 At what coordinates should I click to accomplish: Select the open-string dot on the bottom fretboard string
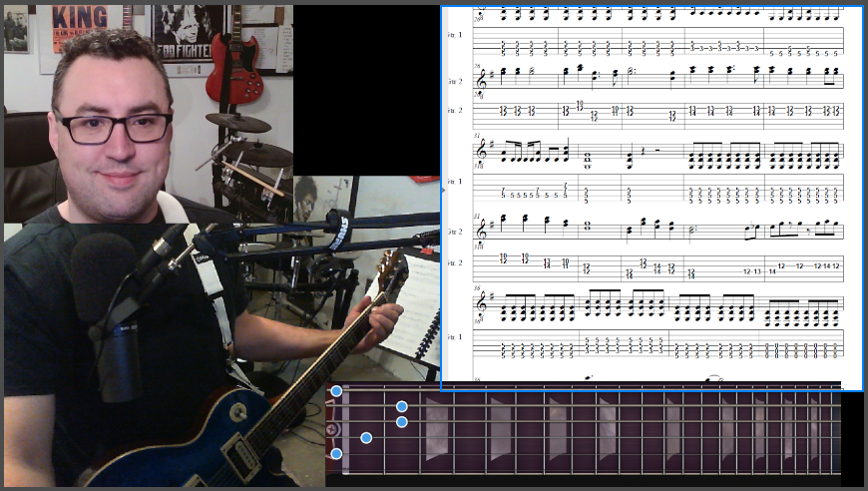click(x=336, y=454)
